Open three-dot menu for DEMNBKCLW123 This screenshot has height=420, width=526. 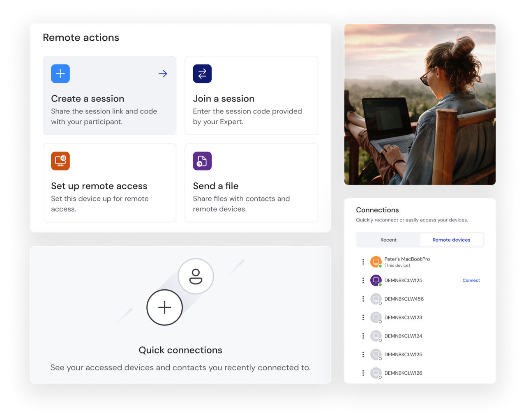coord(363,318)
